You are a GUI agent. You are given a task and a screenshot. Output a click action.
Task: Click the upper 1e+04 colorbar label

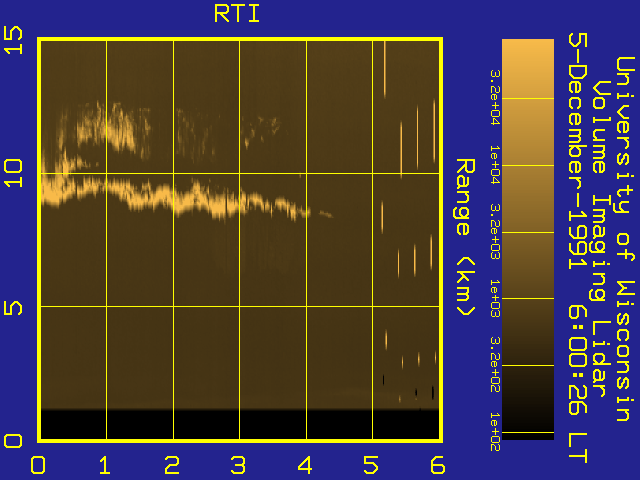495,164
